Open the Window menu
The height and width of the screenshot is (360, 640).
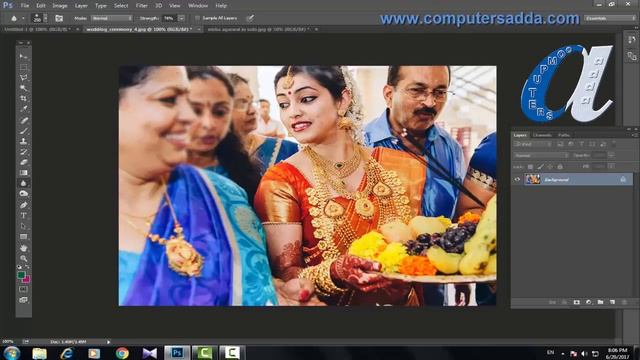tap(198, 6)
